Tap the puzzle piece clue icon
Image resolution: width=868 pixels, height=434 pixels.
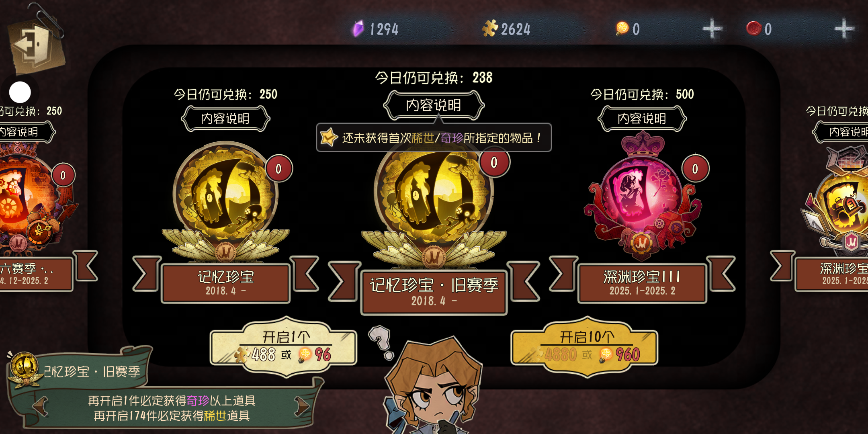490,29
